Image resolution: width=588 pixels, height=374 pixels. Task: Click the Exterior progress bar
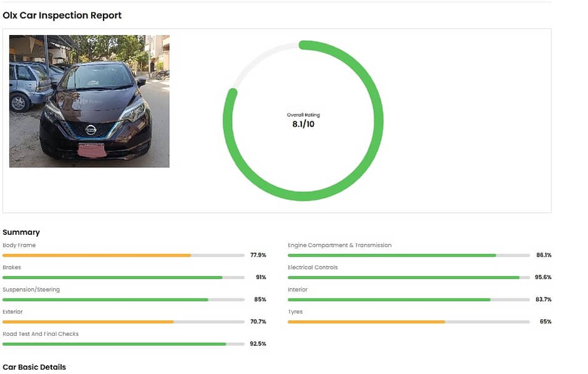124,322
